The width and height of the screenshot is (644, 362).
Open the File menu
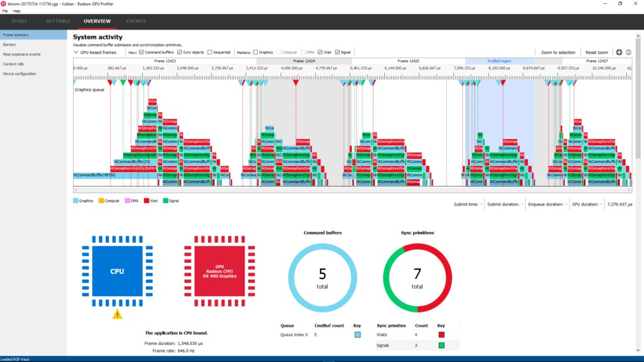click(5, 11)
